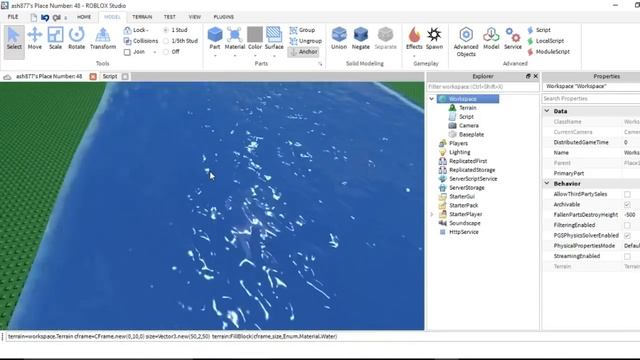Select ServerScriptService in the Explorer
This screenshot has width=640, height=360.
[x=473, y=179]
